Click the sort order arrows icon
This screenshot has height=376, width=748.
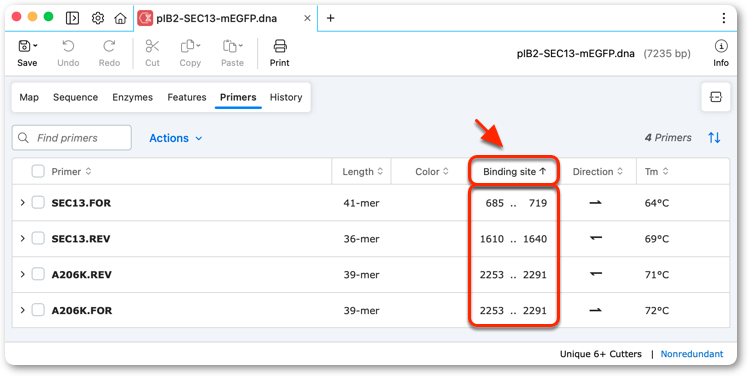pyautogui.click(x=714, y=138)
